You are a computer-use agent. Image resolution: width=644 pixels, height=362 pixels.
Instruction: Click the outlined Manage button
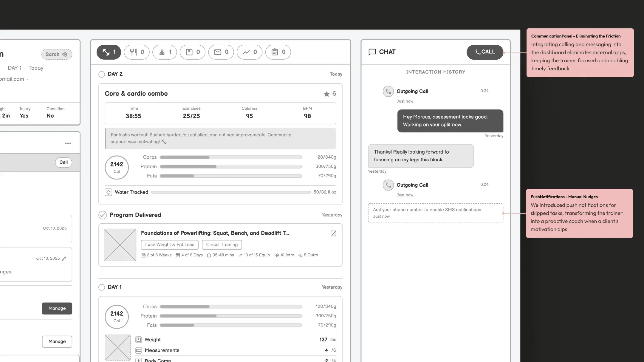click(x=57, y=341)
